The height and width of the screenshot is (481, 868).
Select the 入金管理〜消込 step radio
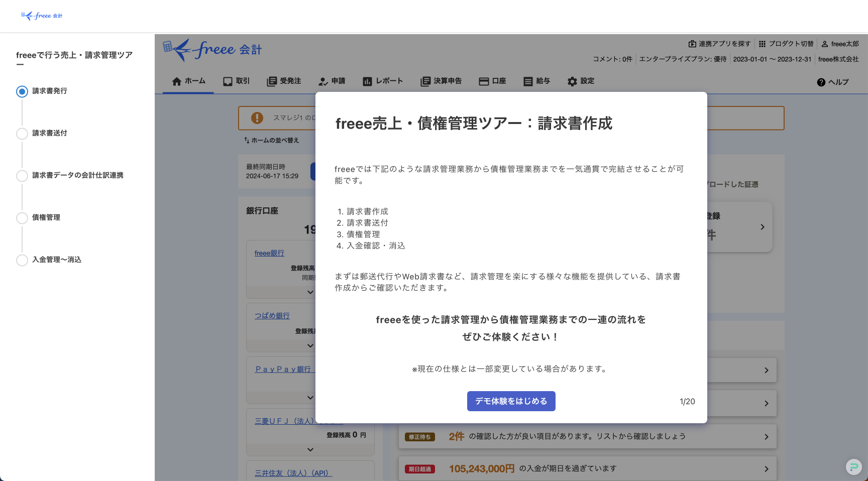tap(22, 260)
